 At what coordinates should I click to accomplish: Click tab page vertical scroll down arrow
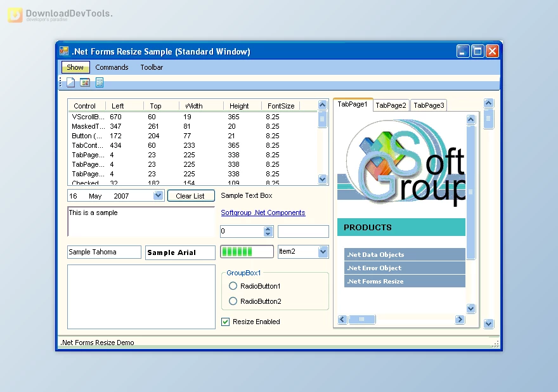point(470,308)
